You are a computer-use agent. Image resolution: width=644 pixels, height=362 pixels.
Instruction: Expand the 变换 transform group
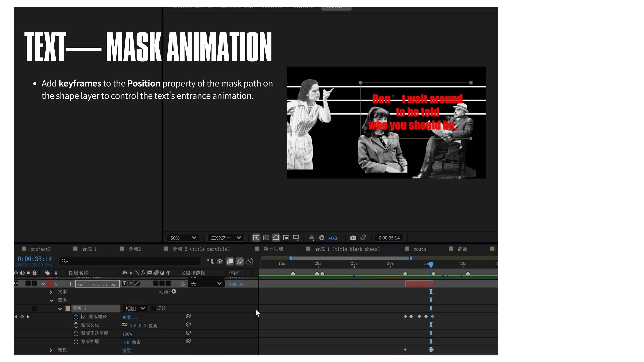point(51,350)
